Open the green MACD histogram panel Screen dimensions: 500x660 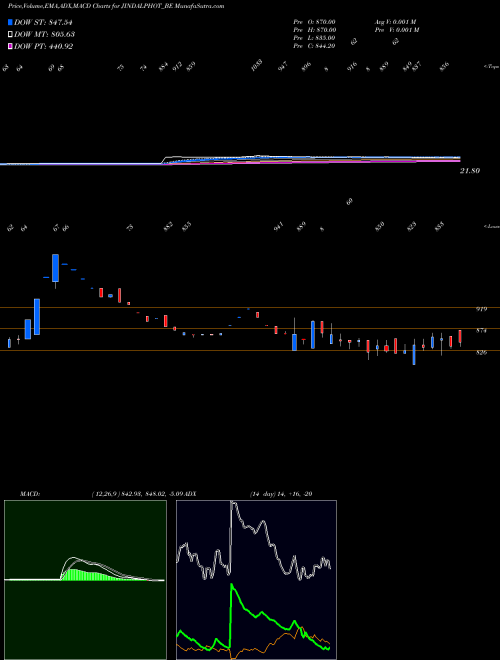(85, 580)
